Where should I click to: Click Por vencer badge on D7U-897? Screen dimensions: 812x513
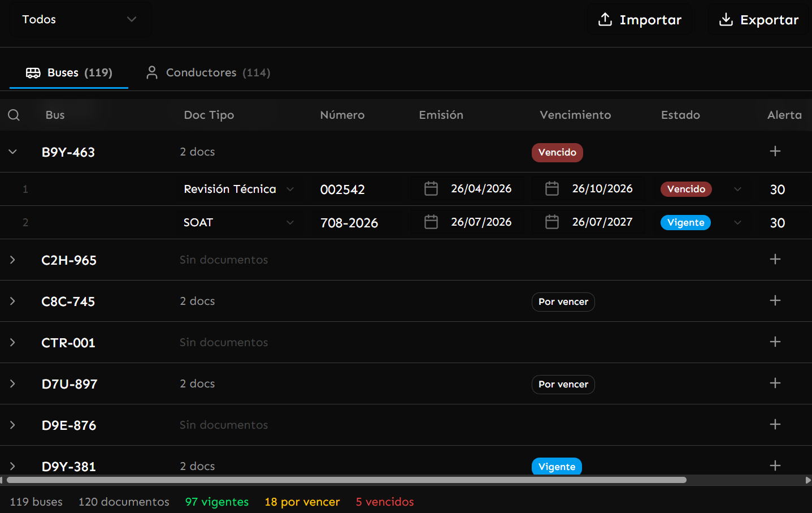point(563,385)
